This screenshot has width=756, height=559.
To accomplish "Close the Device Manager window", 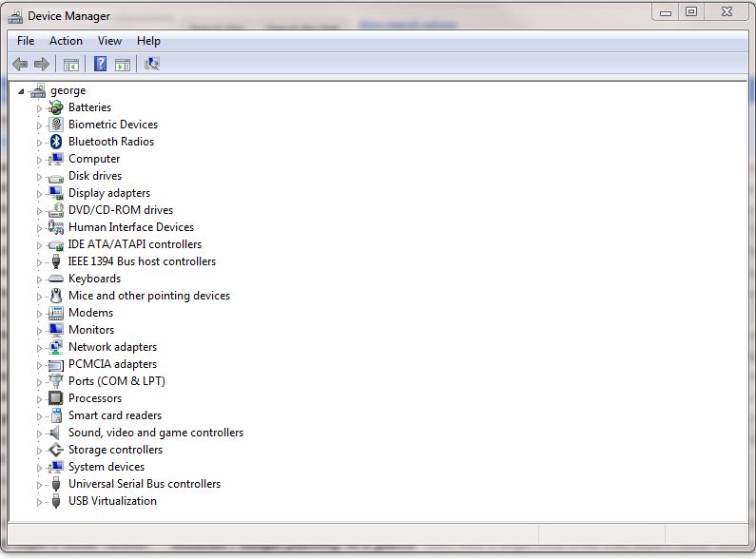I will [727, 11].
